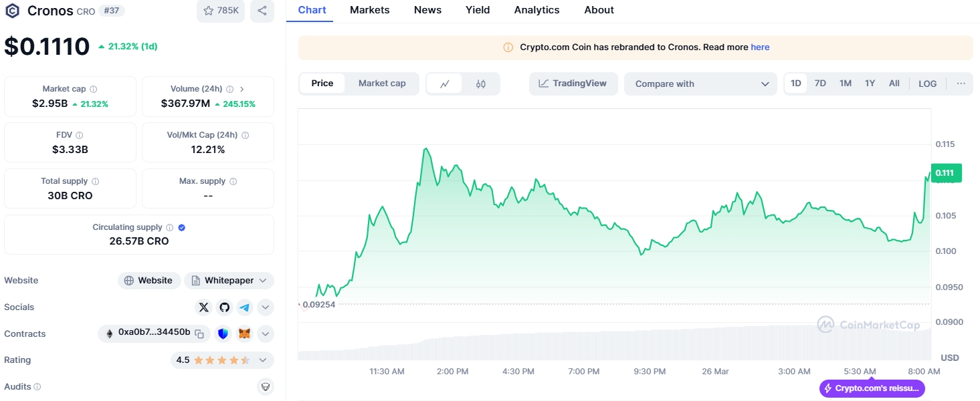This screenshot has width=980, height=401.
Task: Click the MetaMask fox icon
Action: [245, 333]
